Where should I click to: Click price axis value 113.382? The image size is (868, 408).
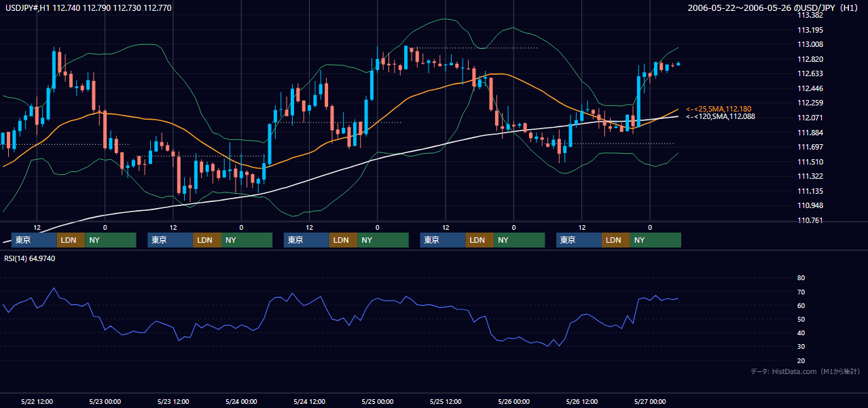[x=810, y=15]
